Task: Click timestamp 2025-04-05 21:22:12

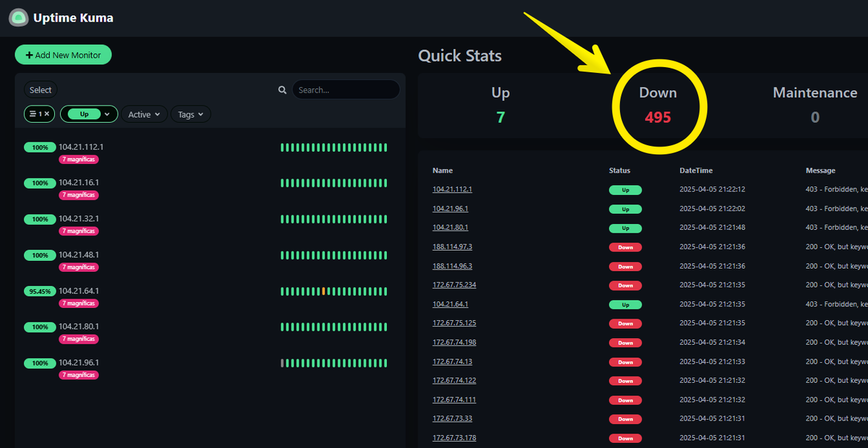Action: (712, 189)
